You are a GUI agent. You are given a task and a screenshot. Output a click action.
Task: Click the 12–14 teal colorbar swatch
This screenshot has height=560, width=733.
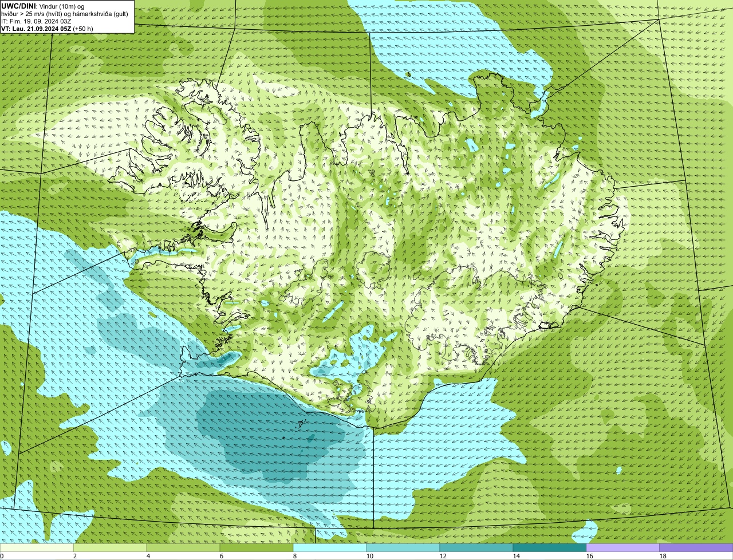(476, 548)
